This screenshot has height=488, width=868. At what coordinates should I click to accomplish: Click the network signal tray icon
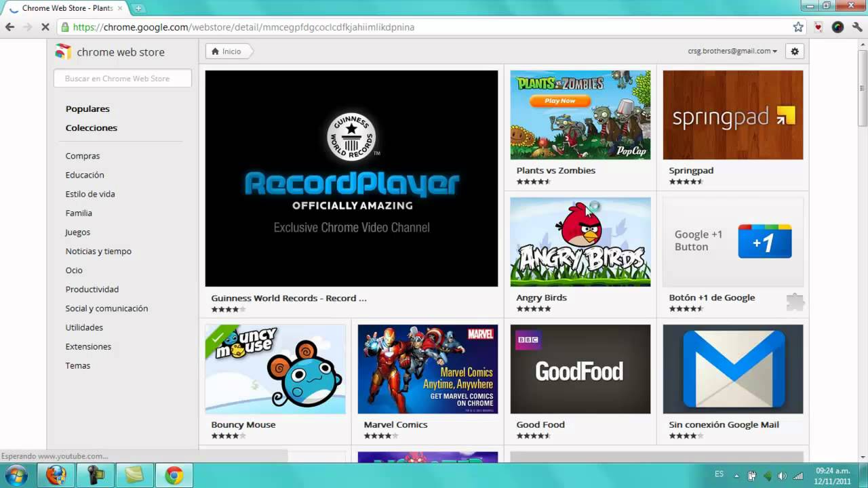(x=798, y=476)
